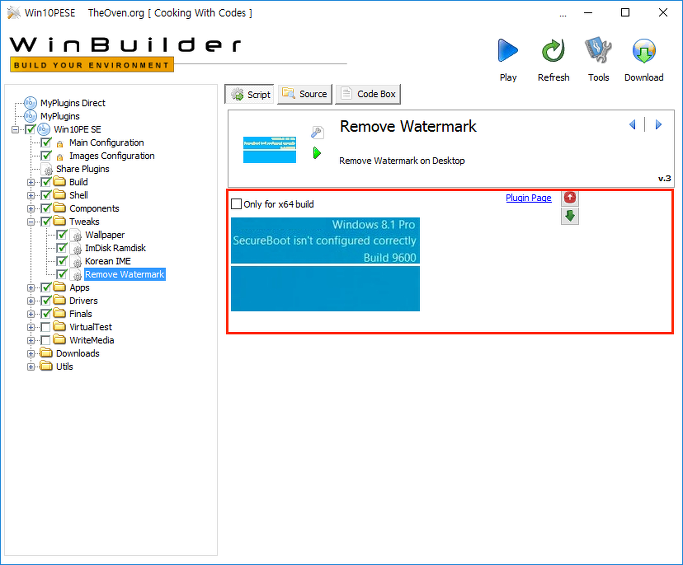Select the Share Plugins tree item

pyautogui.click(x=83, y=169)
